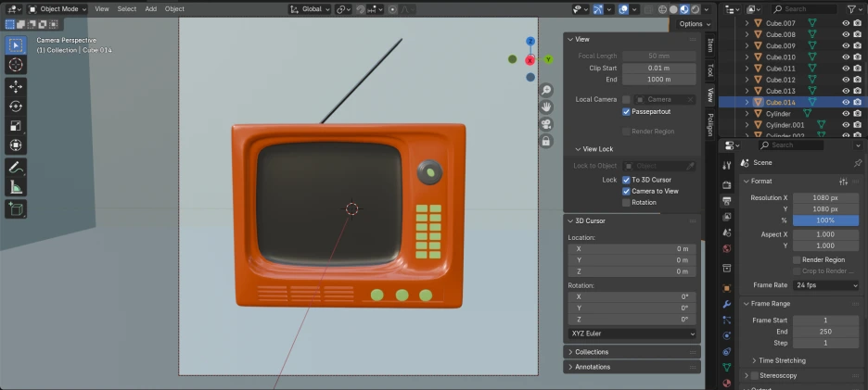Viewport: 868px width, 390px height.
Task: Click the Add Cube tool
Action: pos(16,209)
